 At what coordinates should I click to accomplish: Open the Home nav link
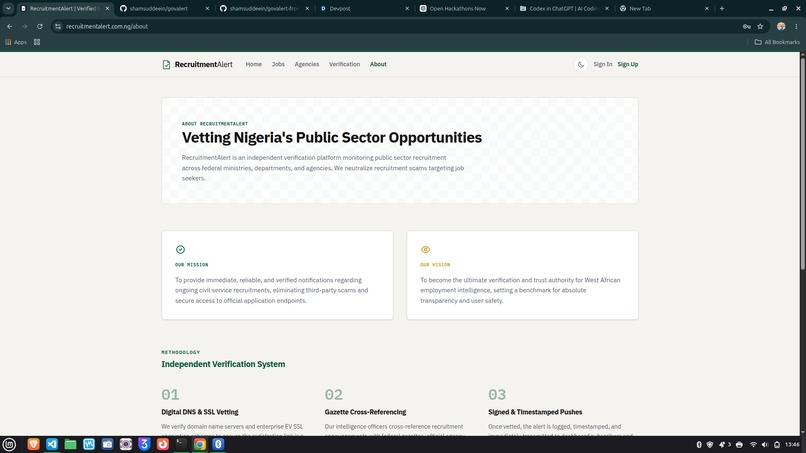pos(253,64)
